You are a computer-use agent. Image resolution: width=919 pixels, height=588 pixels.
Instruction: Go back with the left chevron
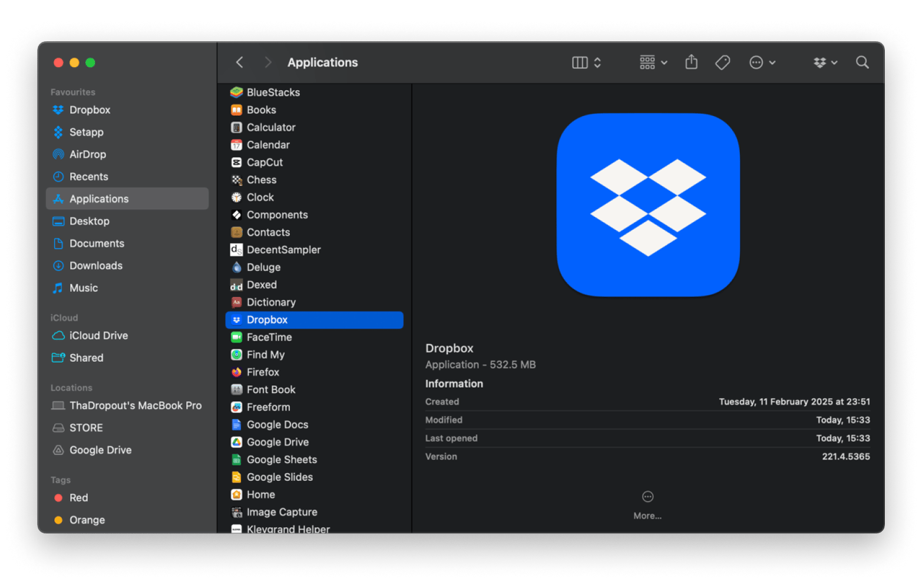pyautogui.click(x=240, y=62)
